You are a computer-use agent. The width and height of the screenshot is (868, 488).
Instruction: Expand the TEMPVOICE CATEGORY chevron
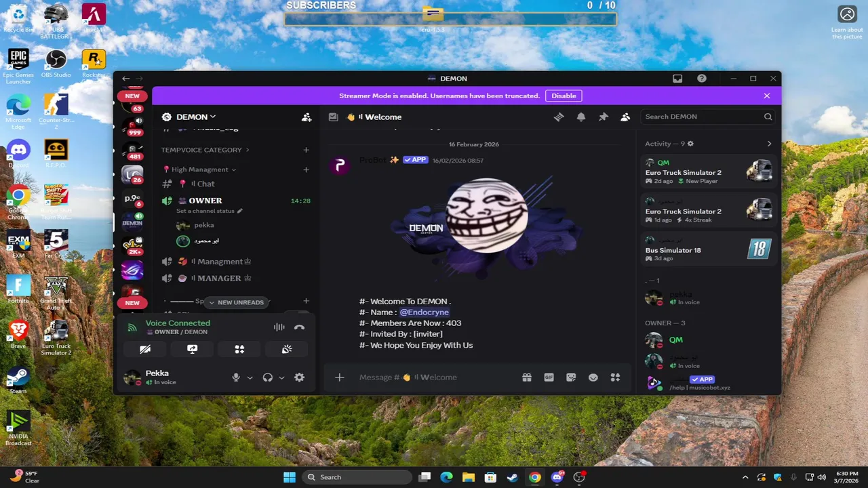point(248,150)
